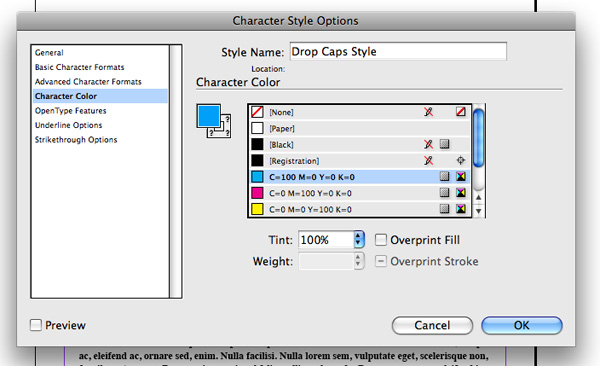Click the CMYK mode icon in the C=100 M=0 row
This screenshot has width=600, height=366.
(x=461, y=176)
